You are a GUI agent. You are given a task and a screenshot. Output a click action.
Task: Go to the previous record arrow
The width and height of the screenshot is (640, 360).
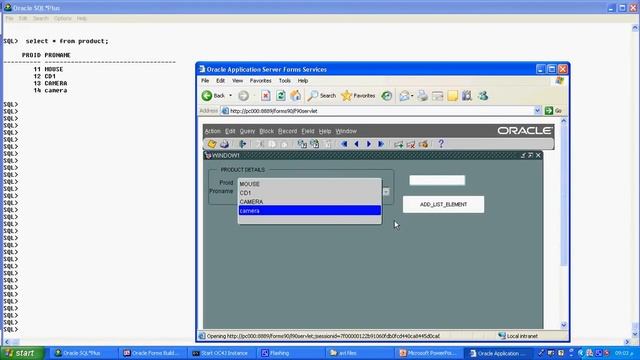tap(356, 144)
